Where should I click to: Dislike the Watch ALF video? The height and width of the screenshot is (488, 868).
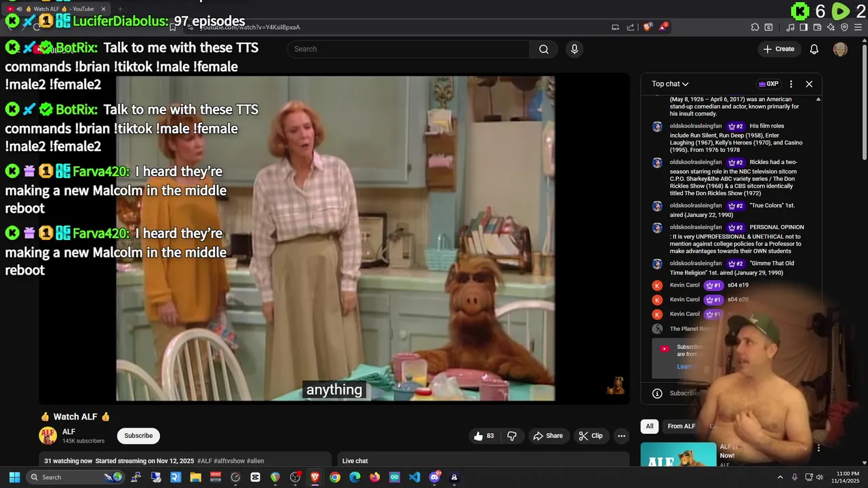(512, 436)
